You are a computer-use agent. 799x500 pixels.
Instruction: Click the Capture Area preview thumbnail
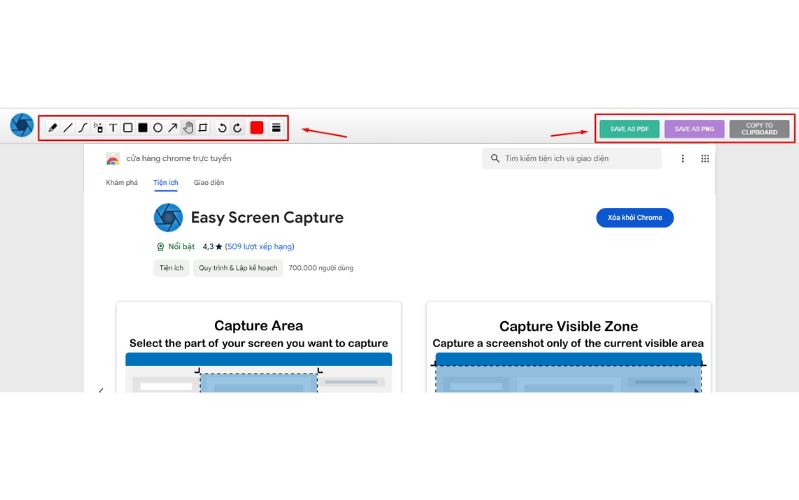point(259,347)
